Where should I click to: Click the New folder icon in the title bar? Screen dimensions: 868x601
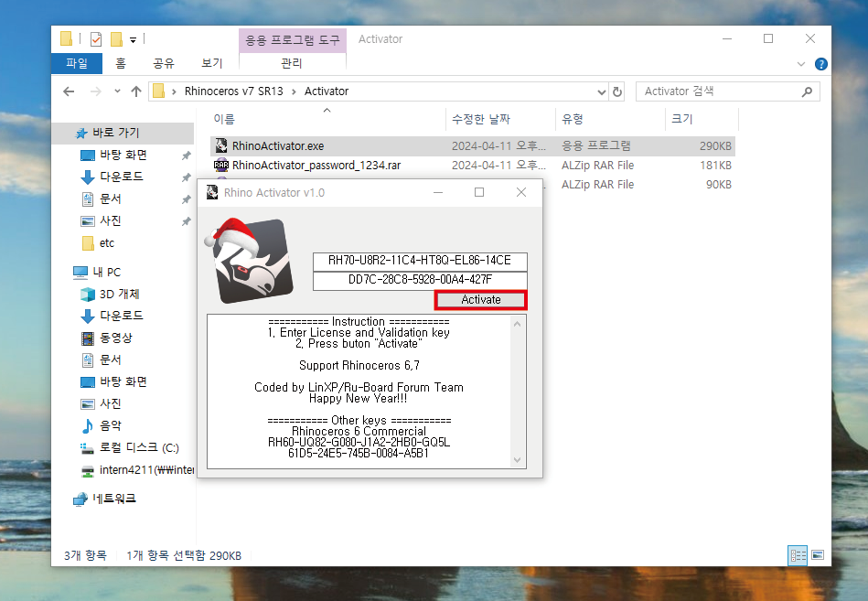click(116, 39)
